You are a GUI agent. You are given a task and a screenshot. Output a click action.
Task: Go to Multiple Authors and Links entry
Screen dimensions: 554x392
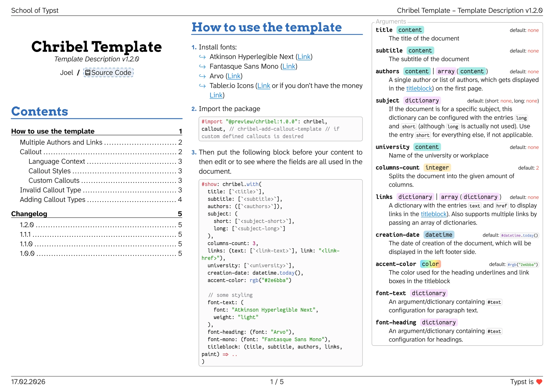[61, 142]
